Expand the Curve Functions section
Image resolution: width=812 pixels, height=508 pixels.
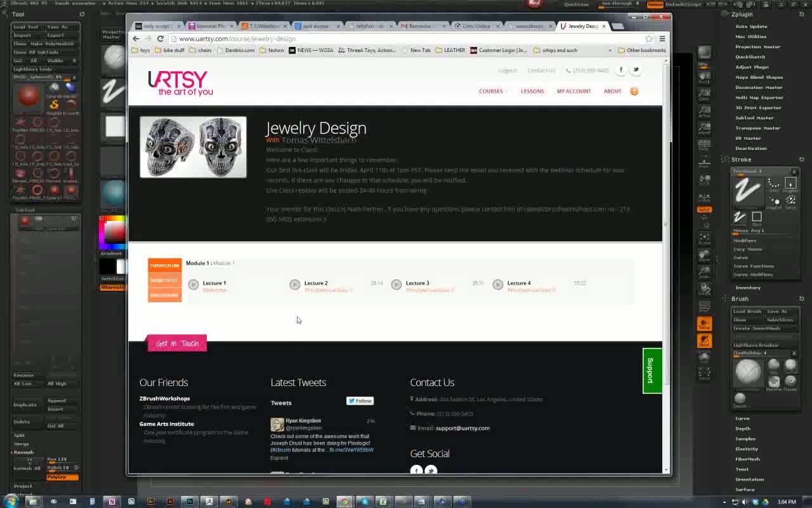coord(754,266)
